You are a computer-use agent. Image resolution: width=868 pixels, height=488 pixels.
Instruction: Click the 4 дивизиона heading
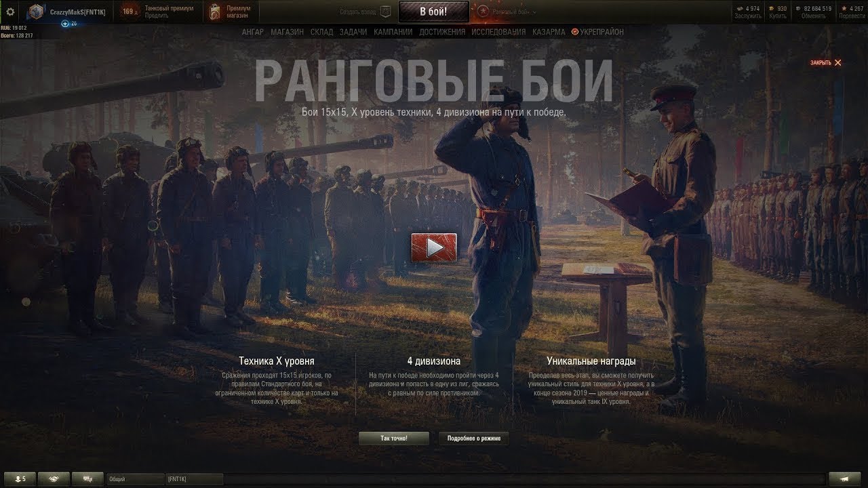434,361
